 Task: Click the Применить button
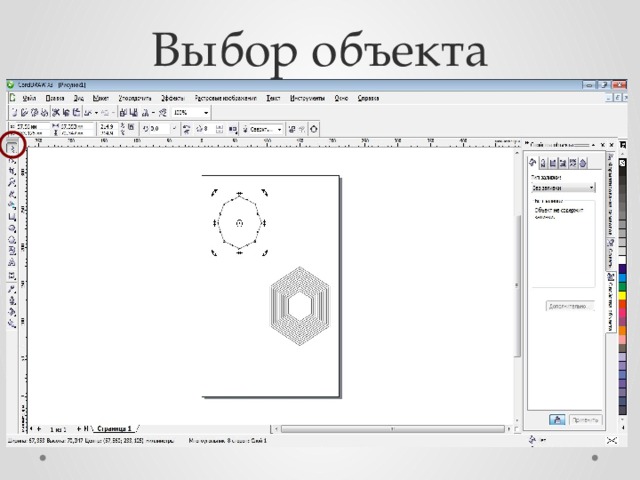coord(585,420)
